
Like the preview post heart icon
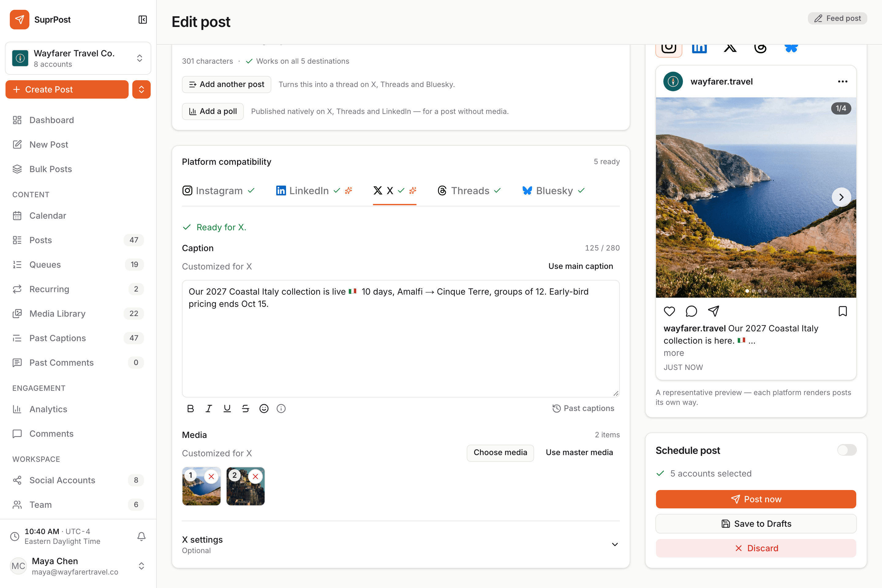tap(669, 311)
